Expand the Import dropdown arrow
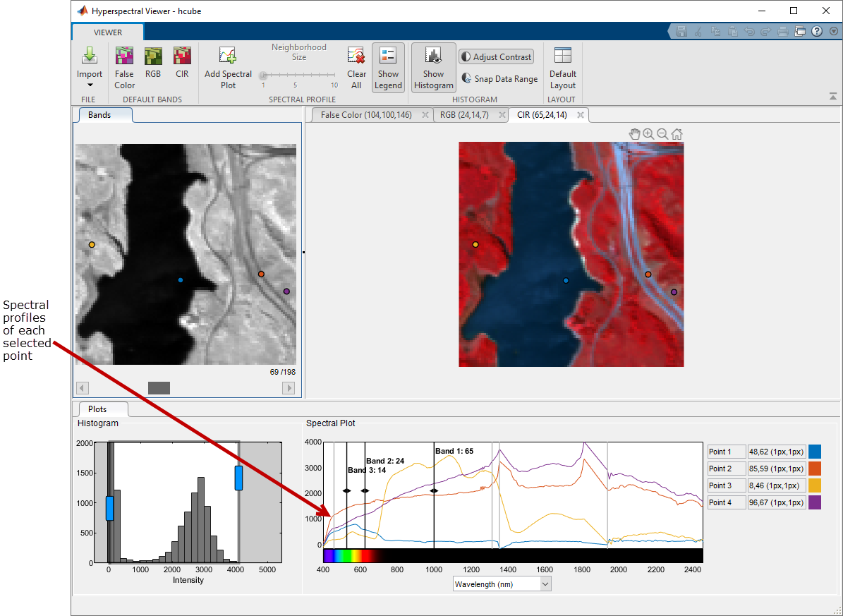The image size is (843, 616). [x=90, y=85]
